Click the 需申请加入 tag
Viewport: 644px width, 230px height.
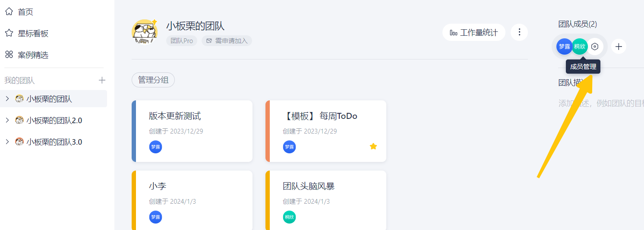click(x=227, y=41)
